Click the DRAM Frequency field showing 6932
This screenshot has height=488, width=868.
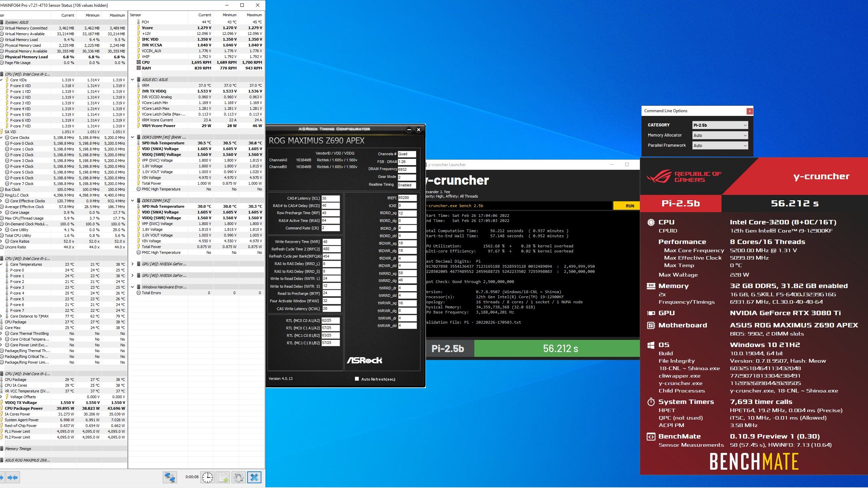pos(407,169)
